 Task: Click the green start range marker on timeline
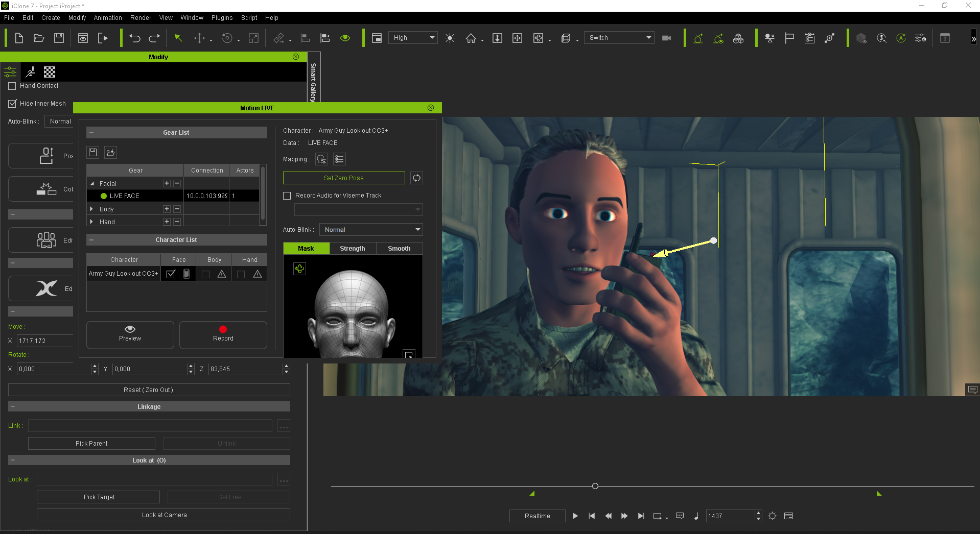[x=532, y=494]
